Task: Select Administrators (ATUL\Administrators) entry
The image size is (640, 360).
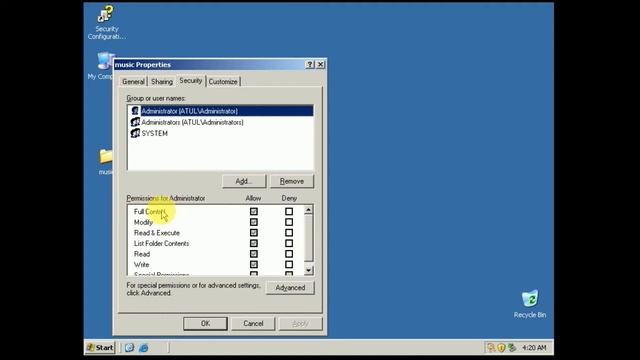Action: 220,122
